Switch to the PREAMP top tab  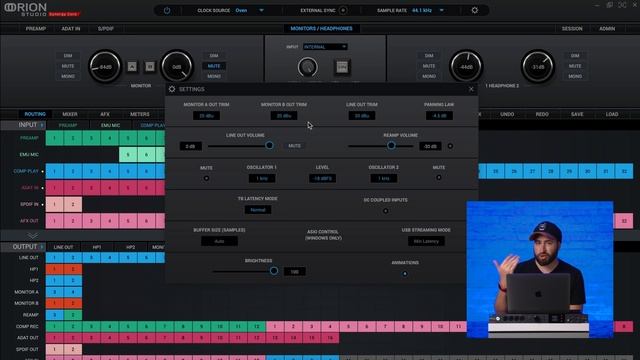[x=36, y=29]
